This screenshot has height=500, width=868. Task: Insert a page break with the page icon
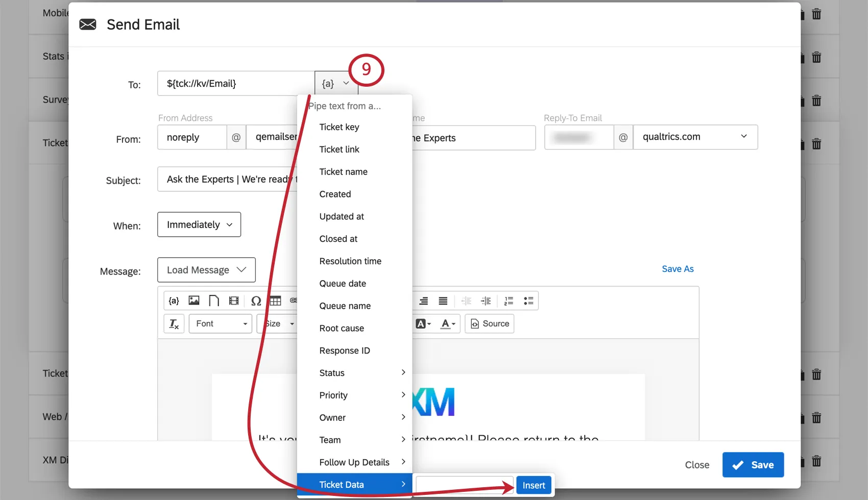click(x=214, y=301)
